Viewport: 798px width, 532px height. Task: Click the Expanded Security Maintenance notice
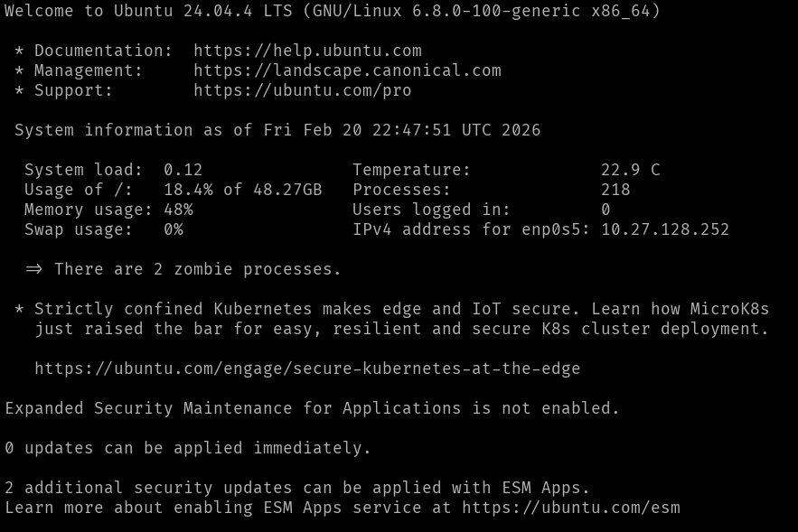[x=313, y=408]
